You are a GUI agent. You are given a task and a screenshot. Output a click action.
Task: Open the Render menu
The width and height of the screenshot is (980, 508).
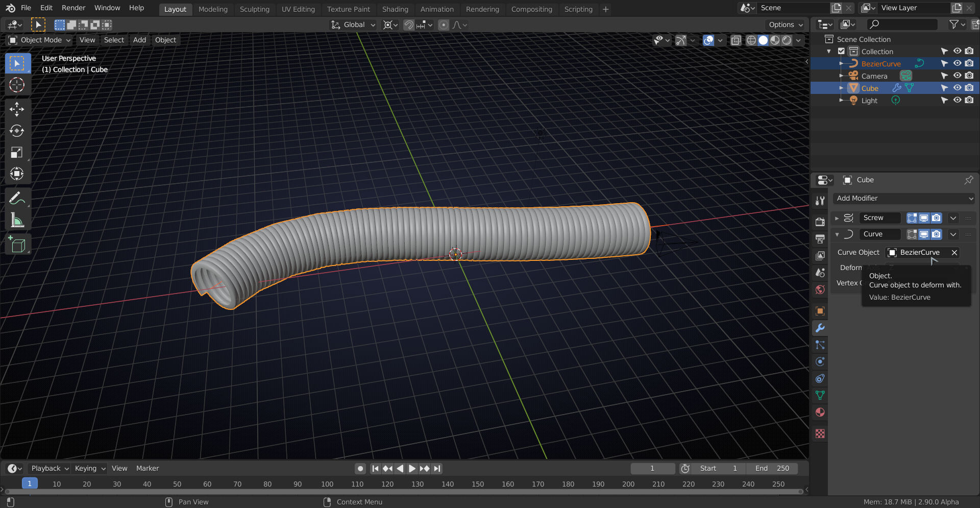click(73, 8)
